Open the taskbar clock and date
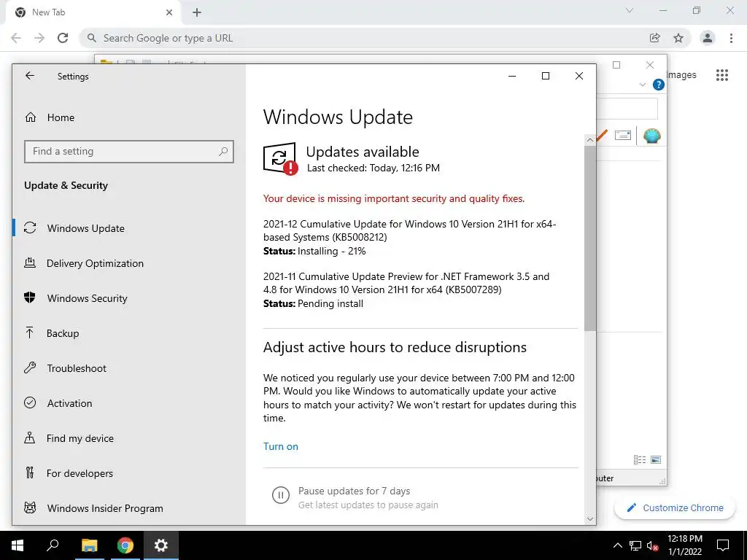 click(x=685, y=545)
